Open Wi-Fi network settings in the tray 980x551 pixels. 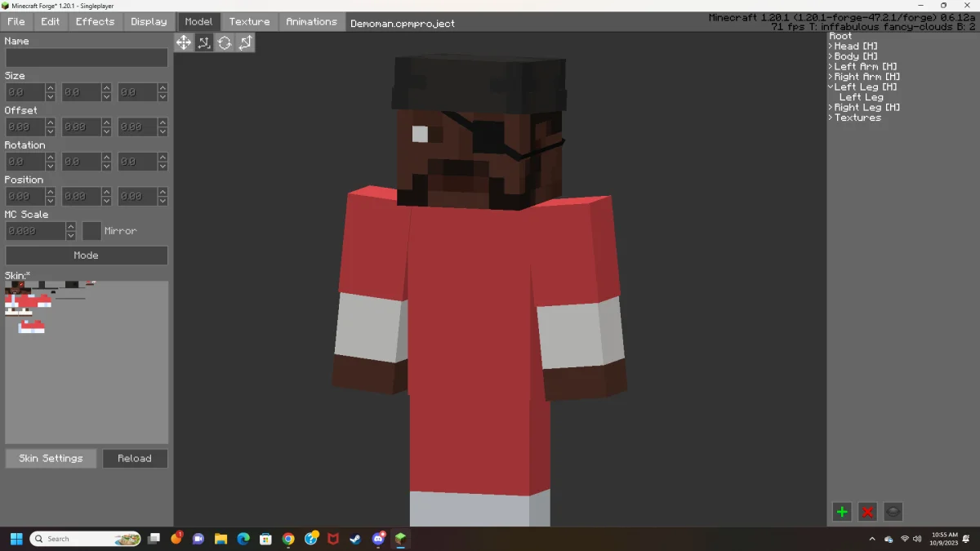pos(905,539)
